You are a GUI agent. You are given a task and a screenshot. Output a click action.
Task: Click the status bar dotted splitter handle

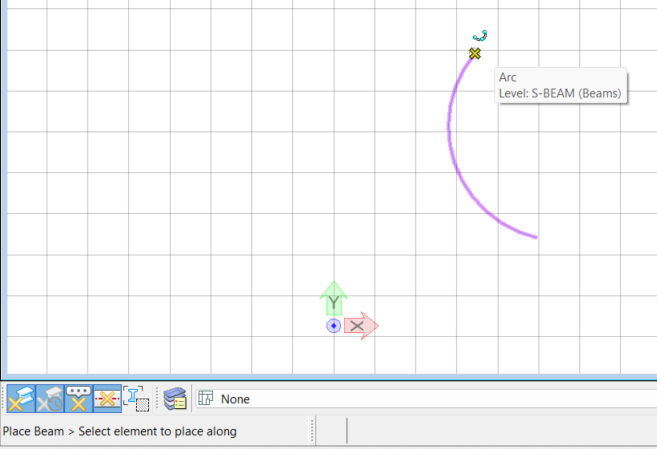312,430
